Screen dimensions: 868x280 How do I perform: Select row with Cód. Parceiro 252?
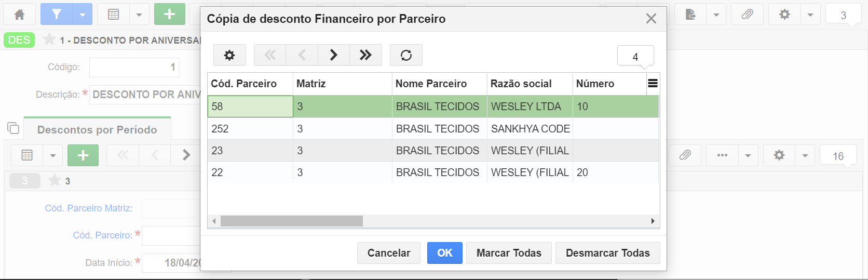[x=433, y=129]
